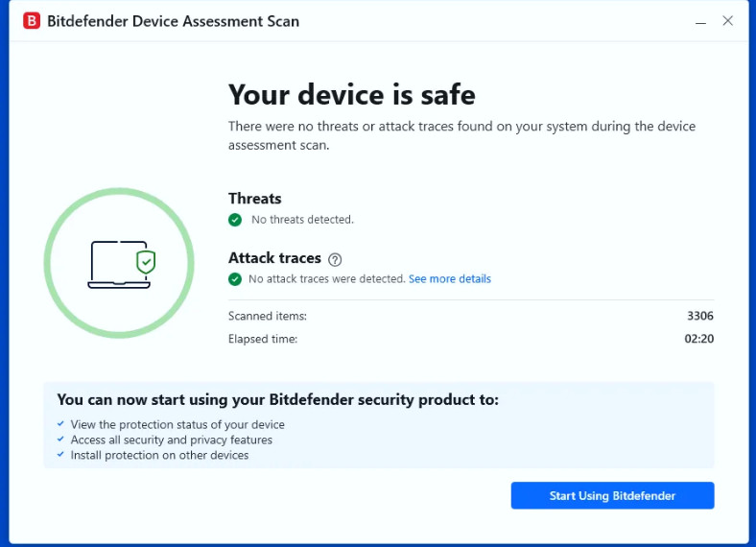Click "Install protection on other devices" text

[x=159, y=455]
